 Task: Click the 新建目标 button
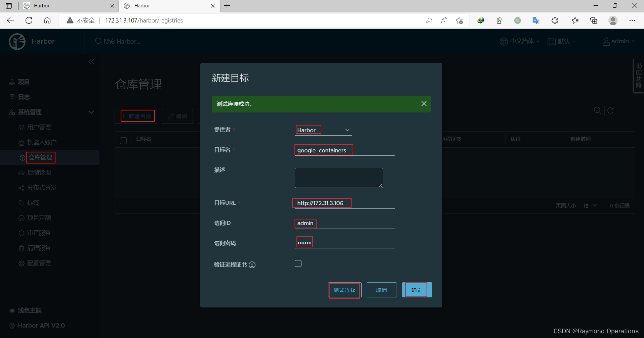[x=136, y=116]
